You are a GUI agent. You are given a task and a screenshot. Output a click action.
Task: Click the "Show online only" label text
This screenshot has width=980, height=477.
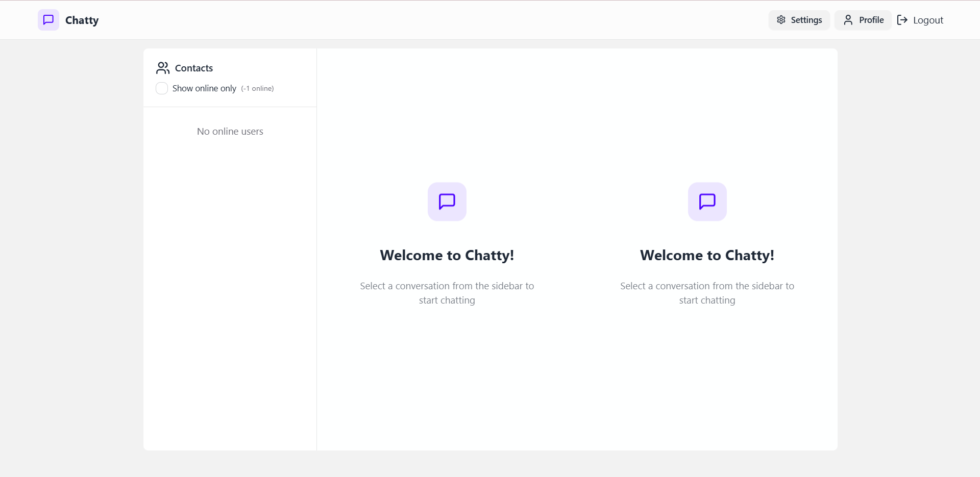pyautogui.click(x=204, y=88)
